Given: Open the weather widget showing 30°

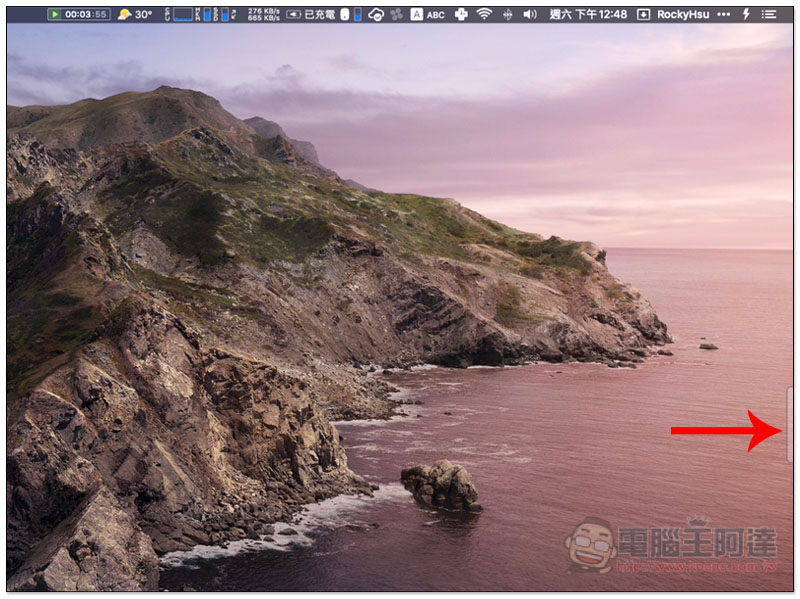Looking at the screenshot, I should coord(135,14).
